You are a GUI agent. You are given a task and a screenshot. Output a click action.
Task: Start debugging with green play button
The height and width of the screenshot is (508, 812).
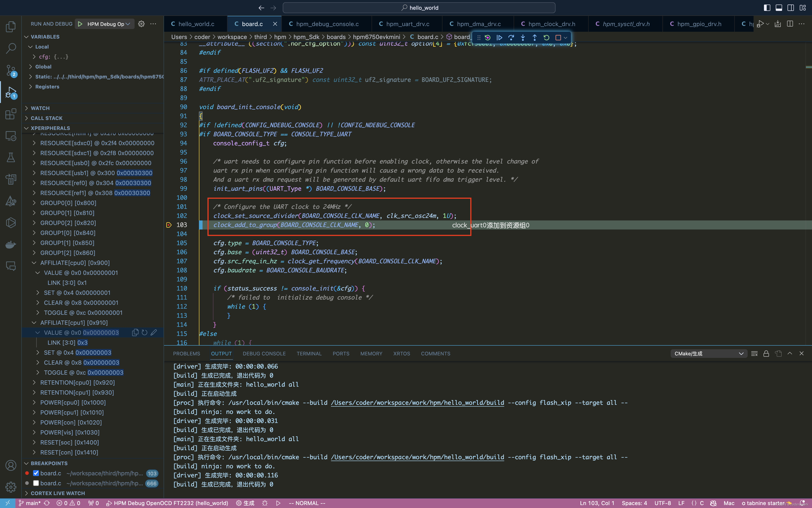[80, 24]
